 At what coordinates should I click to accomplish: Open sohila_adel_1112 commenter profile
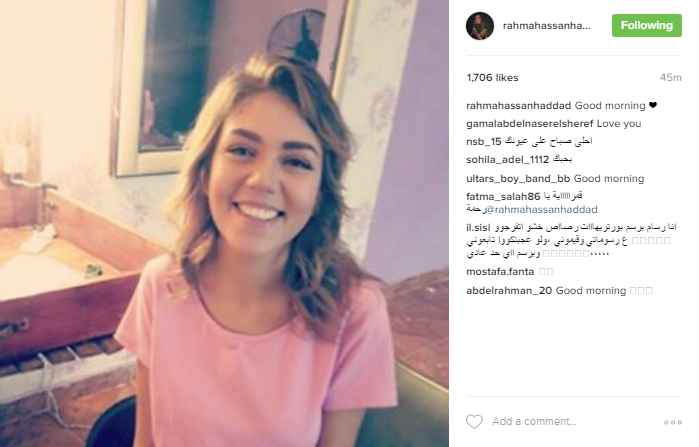[507, 160]
